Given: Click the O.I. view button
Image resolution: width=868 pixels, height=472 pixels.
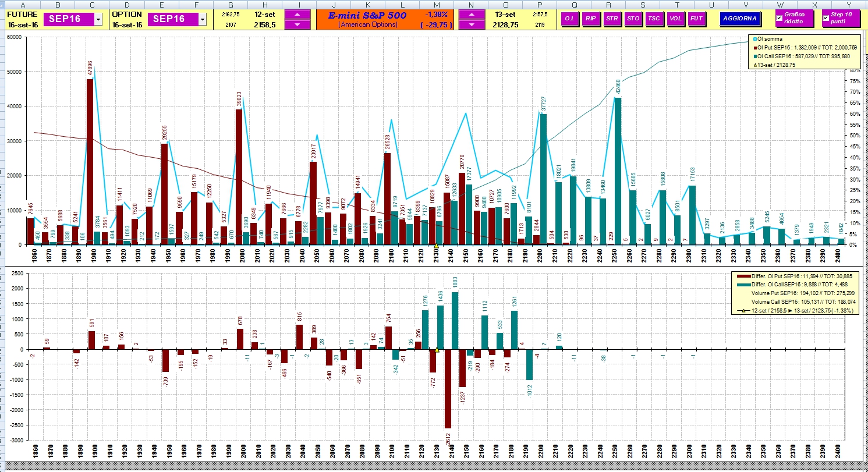Looking at the screenshot, I should pyautogui.click(x=570, y=19).
